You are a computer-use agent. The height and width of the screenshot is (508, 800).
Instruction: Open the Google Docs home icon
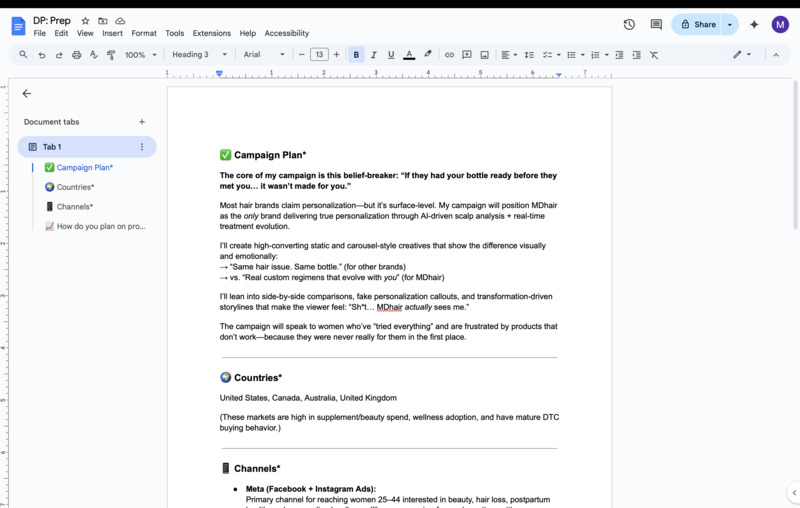[18, 26]
